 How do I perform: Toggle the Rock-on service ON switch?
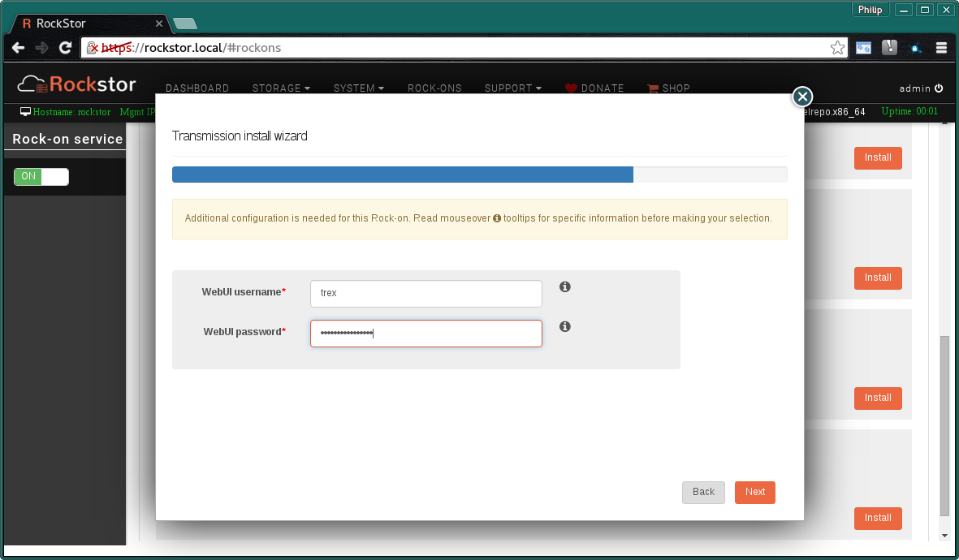click(x=41, y=177)
